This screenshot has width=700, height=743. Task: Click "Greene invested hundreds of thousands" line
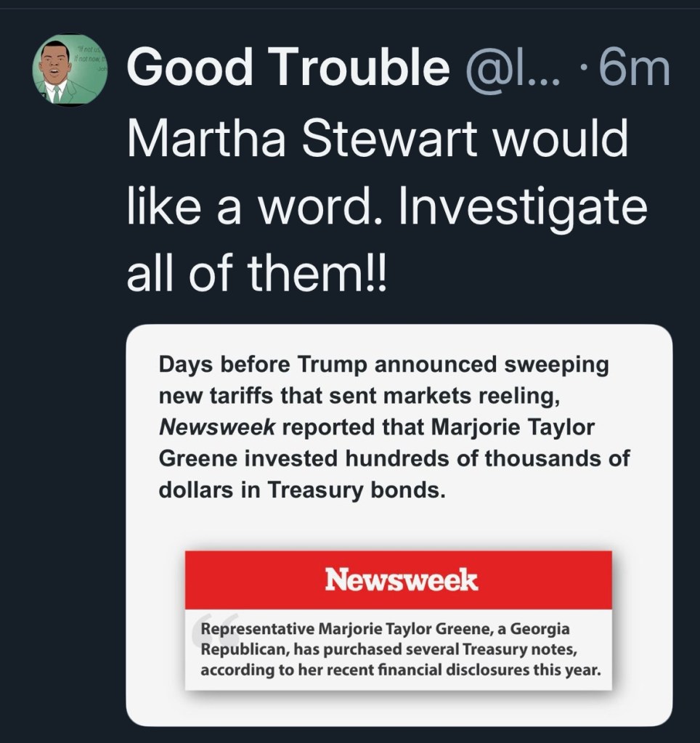click(x=394, y=459)
